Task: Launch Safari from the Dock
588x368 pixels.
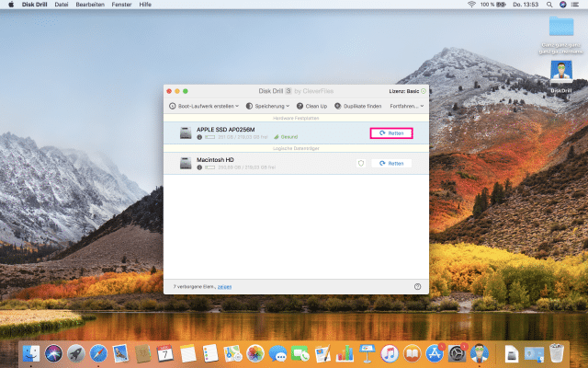Action: pyautogui.click(x=97, y=352)
